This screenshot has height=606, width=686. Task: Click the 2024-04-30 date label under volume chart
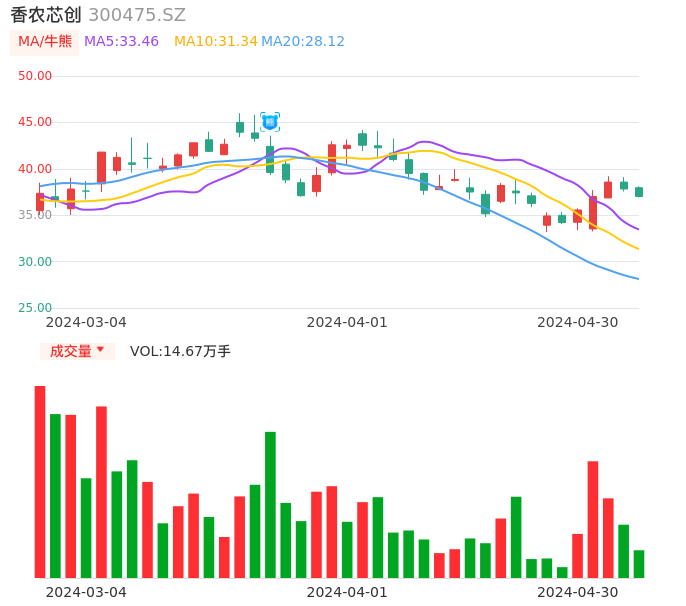(577, 592)
